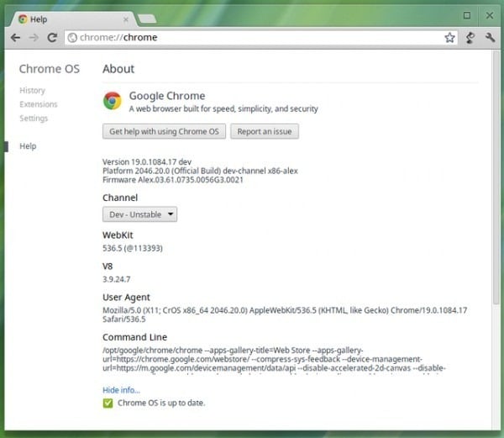
Task: Click the Chrome OS sidebar title
Action: click(50, 69)
